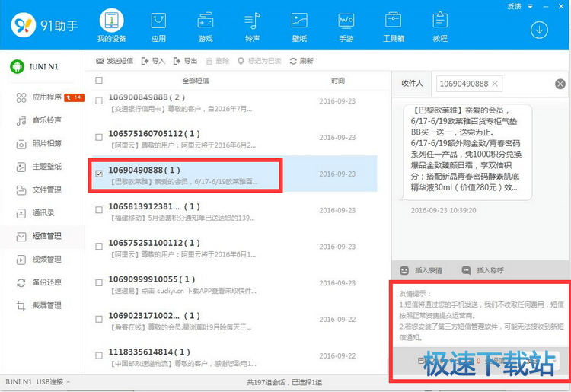Open 视频管理 in the sidebar
The image size is (571, 392).
point(39,259)
